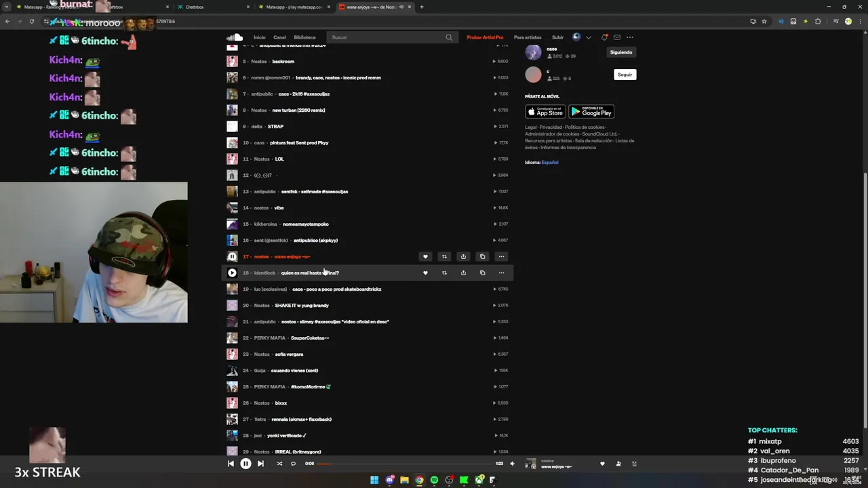
Task: Click the search magnifier icon
Action: (448, 37)
